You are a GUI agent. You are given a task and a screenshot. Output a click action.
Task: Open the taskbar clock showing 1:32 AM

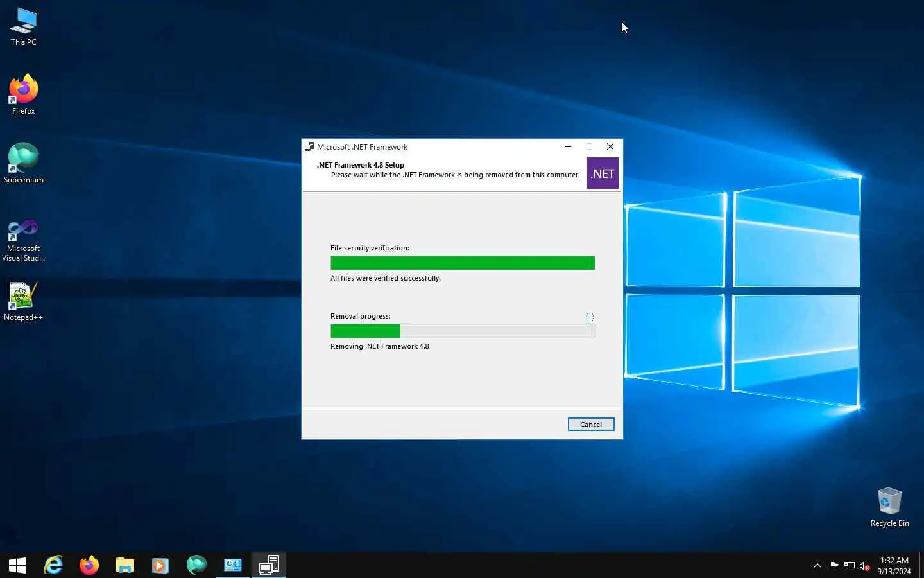[x=894, y=566]
